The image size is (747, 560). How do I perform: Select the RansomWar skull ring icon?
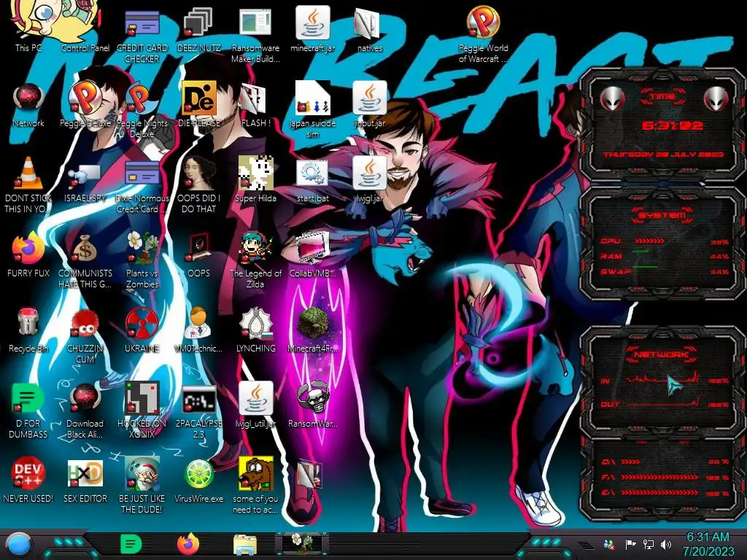tap(312, 405)
